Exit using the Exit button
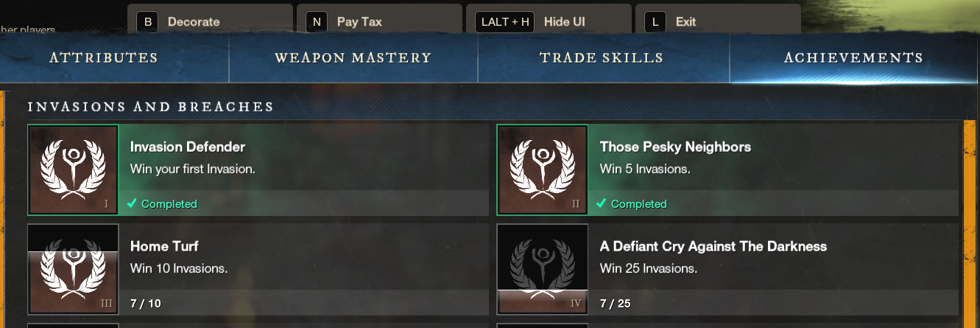The image size is (980, 328). click(718, 20)
